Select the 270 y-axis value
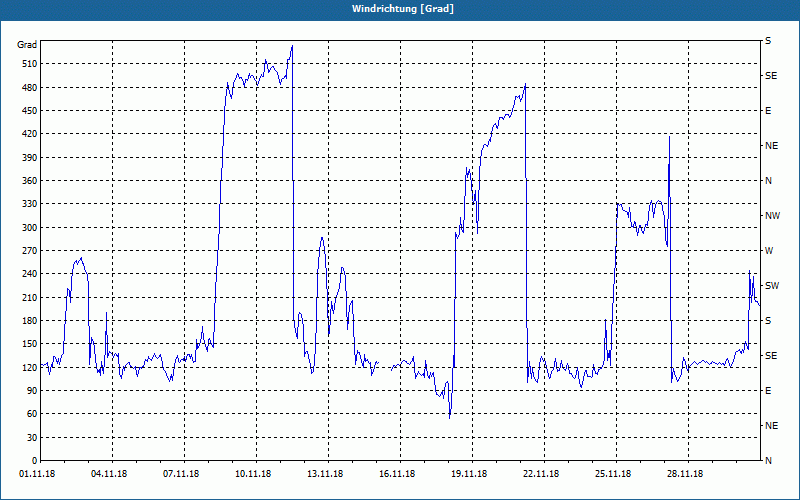 pyautogui.click(x=30, y=251)
